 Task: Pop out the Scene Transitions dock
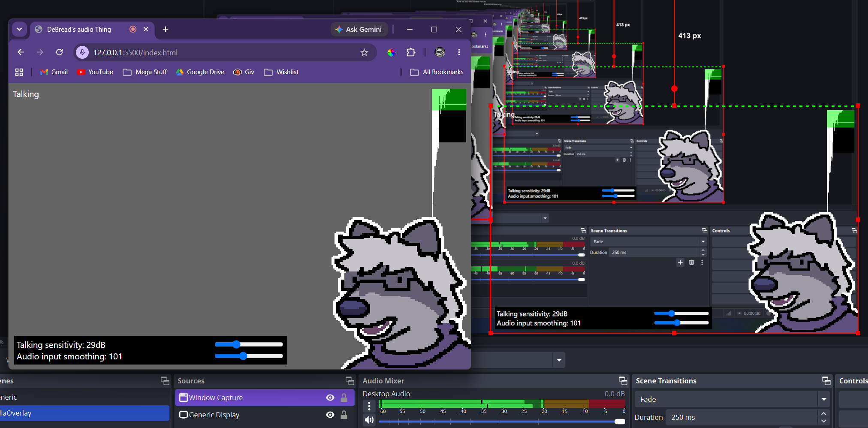[826, 381]
